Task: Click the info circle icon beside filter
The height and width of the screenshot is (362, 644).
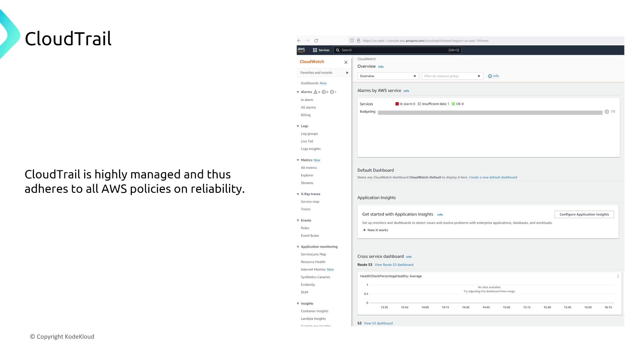Action: pyautogui.click(x=490, y=76)
